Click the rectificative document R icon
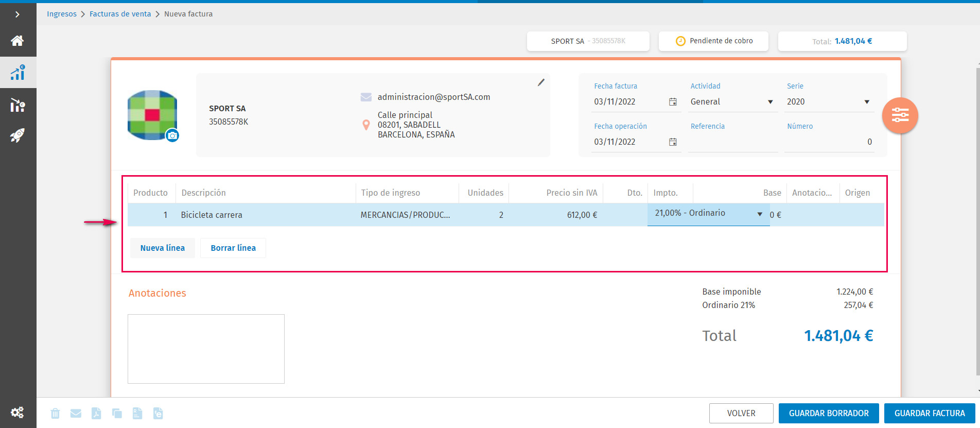Image resolution: width=980 pixels, height=428 pixels. [137, 413]
